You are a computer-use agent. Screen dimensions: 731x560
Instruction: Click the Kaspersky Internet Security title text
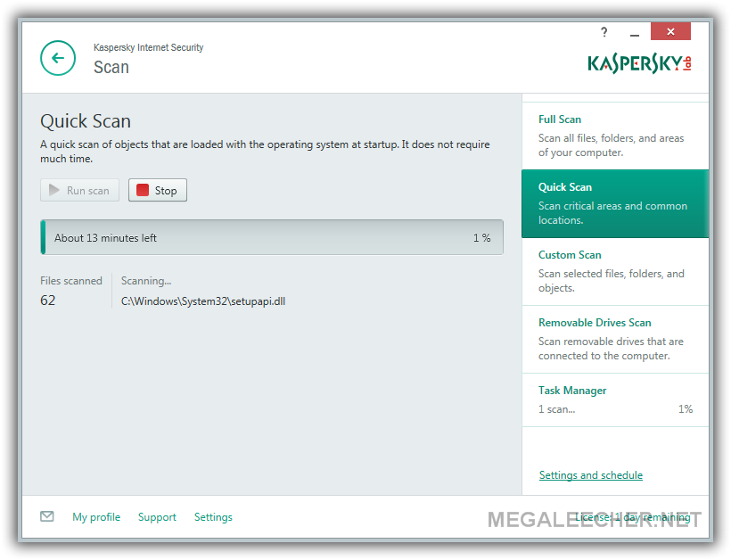coord(148,47)
